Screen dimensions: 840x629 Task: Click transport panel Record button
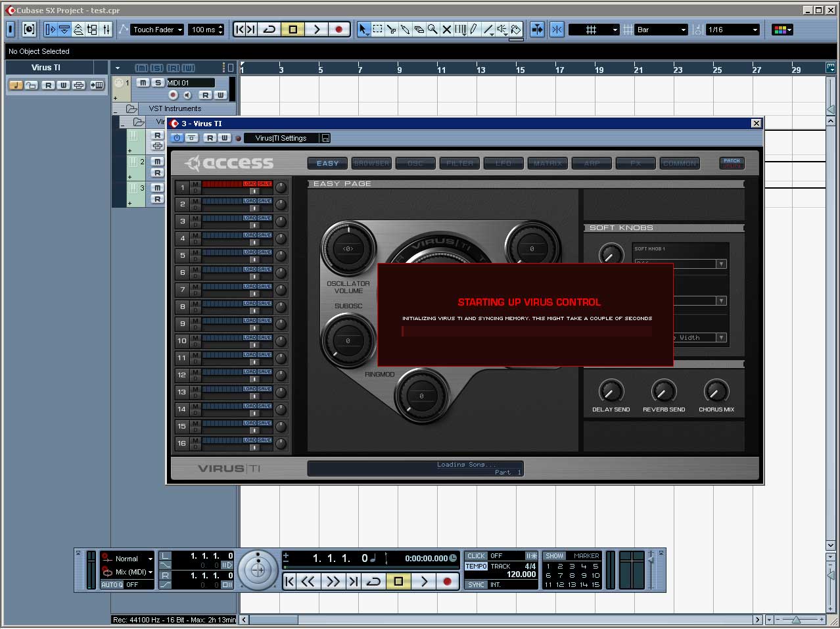(448, 582)
